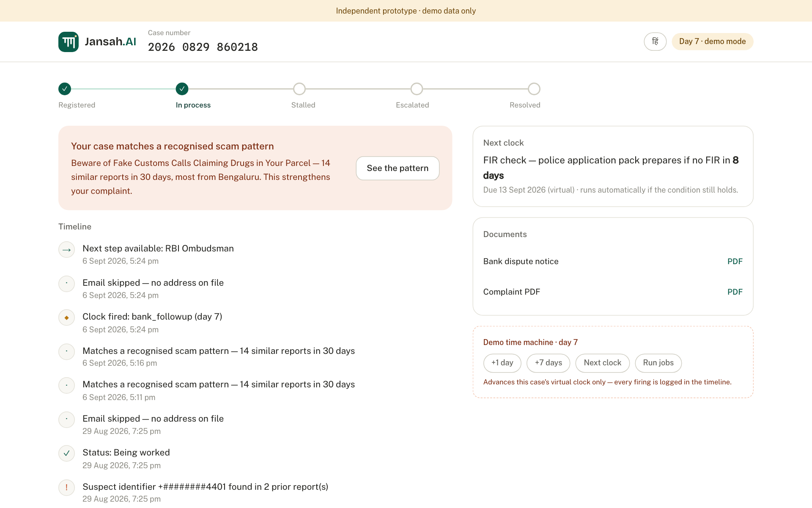Click the 'Your case matches a recognised scam pattern' heading
812x508 pixels.
tap(173, 146)
